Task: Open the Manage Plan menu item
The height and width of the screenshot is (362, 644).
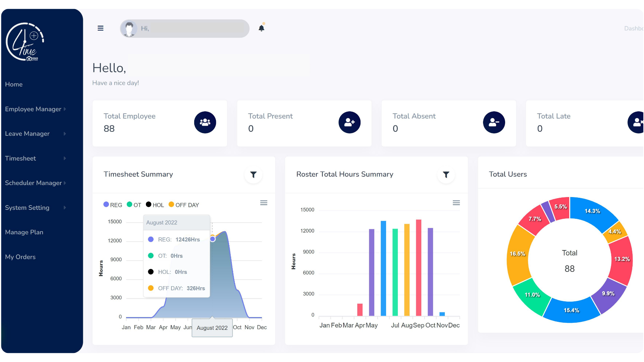Action: click(24, 232)
